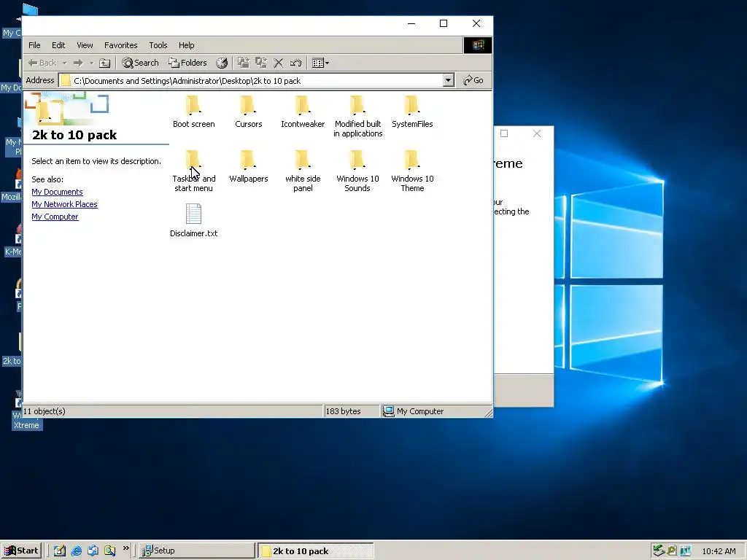The image size is (747, 560).
Task: Go up one folder level
Action: tap(105, 63)
